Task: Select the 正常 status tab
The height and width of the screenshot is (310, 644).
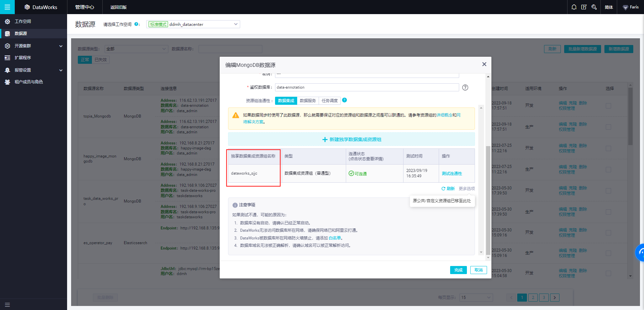Action: coord(85,60)
